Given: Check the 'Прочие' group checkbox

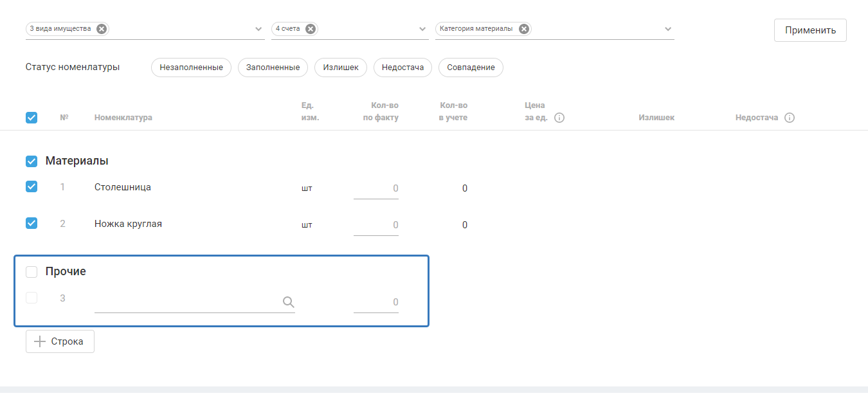Looking at the screenshot, I should point(32,272).
